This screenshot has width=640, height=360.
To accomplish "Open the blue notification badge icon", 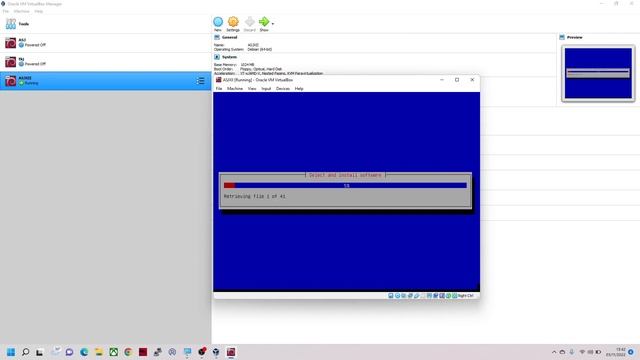I will (x=631, y=352).
